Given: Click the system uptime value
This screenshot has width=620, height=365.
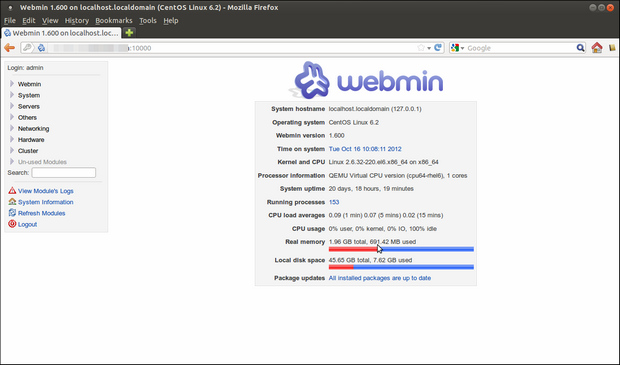Looking at the screenshot, I should (371, 189).
